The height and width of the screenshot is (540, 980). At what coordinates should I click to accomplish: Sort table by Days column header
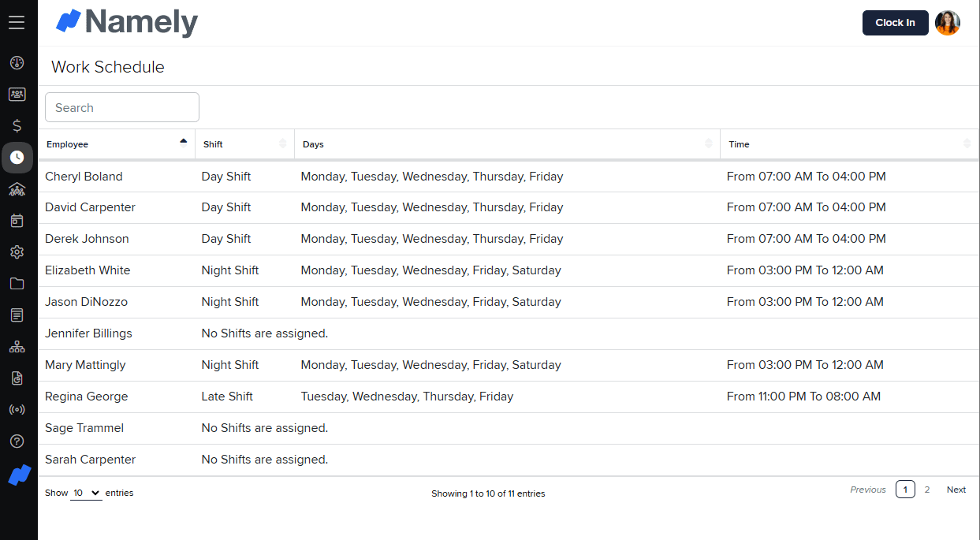click(506, 144)
